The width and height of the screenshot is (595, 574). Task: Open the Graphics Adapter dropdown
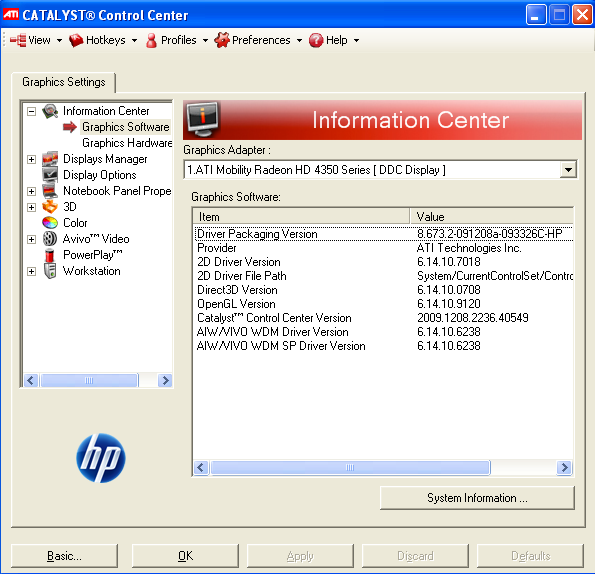click(x=568, y=170)
